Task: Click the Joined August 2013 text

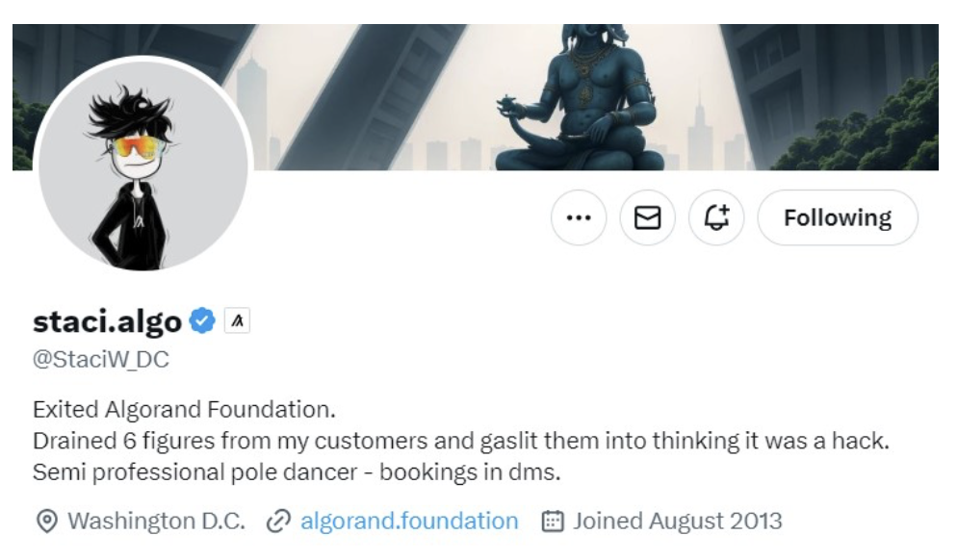Action: 678,522
